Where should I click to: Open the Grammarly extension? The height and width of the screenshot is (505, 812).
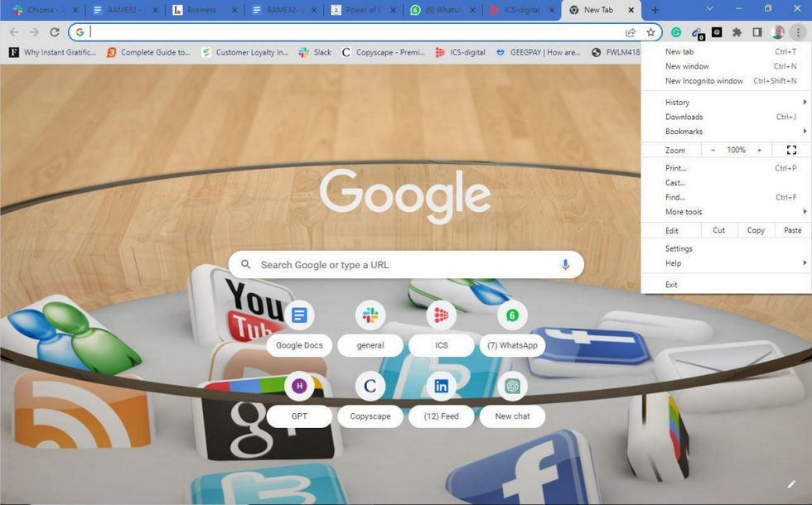click(676, 32)
